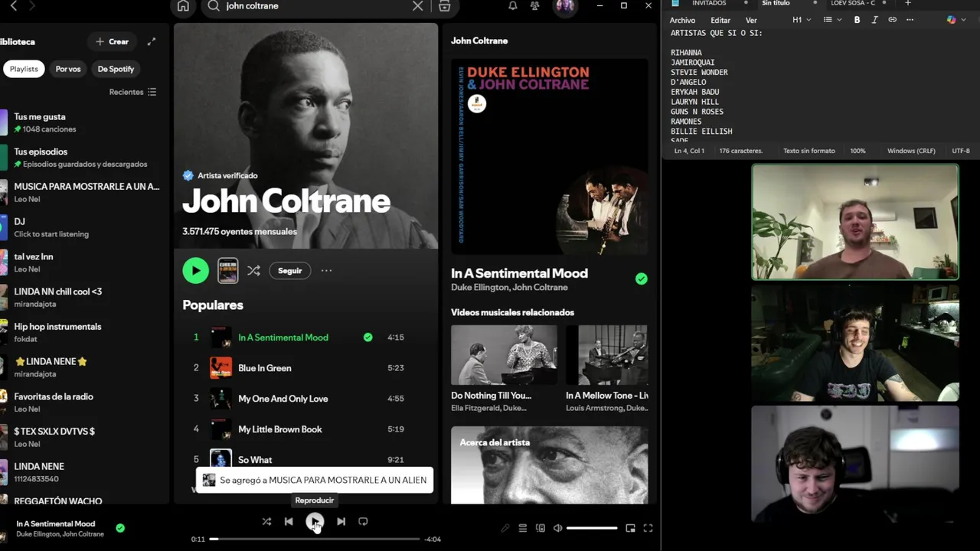Click the Reproducir play button in player

315,521
